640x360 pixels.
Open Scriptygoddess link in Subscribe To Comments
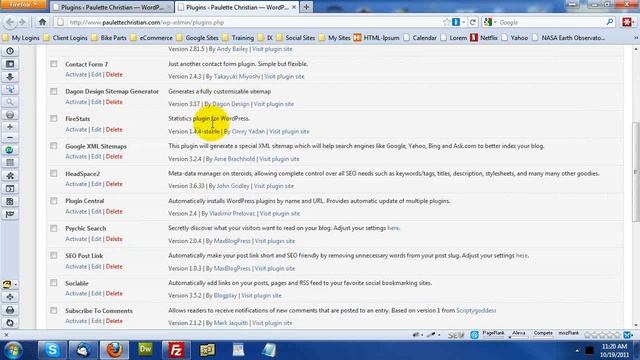pos(476,311)
